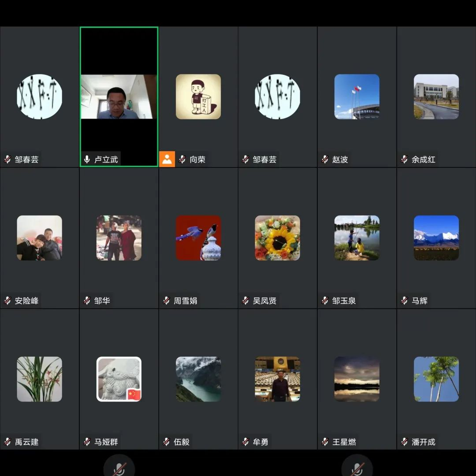Screen dimensions: 476x476
Task: Click the name label 邹华
Action: tap(102, 301)
